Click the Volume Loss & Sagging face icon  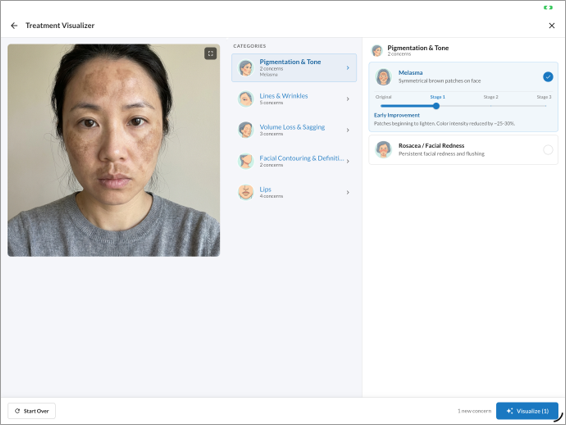[x=246, y=130]
